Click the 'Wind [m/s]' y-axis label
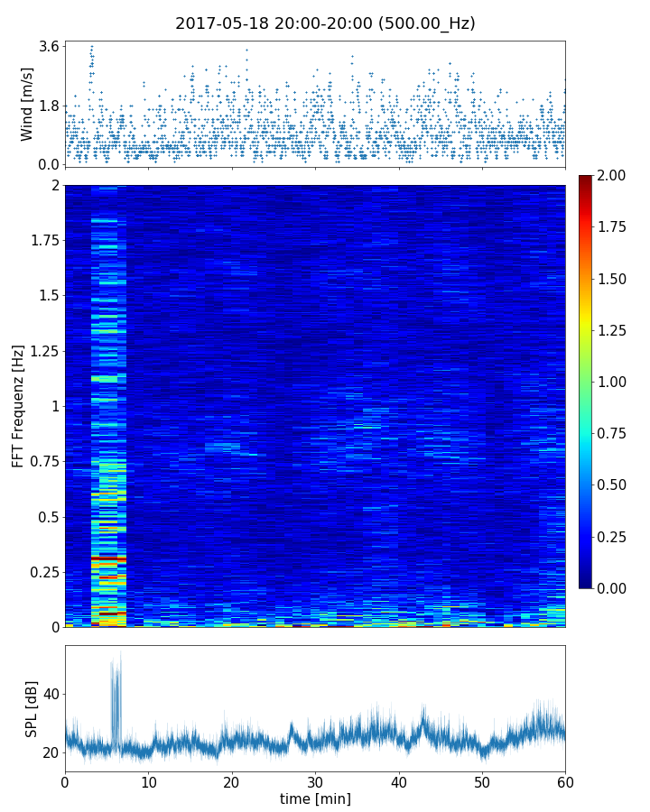Viewport: 650px width, 812px height. tap(27, 103)
